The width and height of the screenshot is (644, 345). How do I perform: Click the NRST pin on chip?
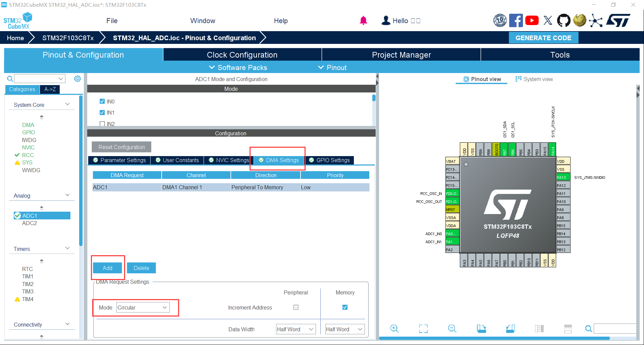point(452,209)
